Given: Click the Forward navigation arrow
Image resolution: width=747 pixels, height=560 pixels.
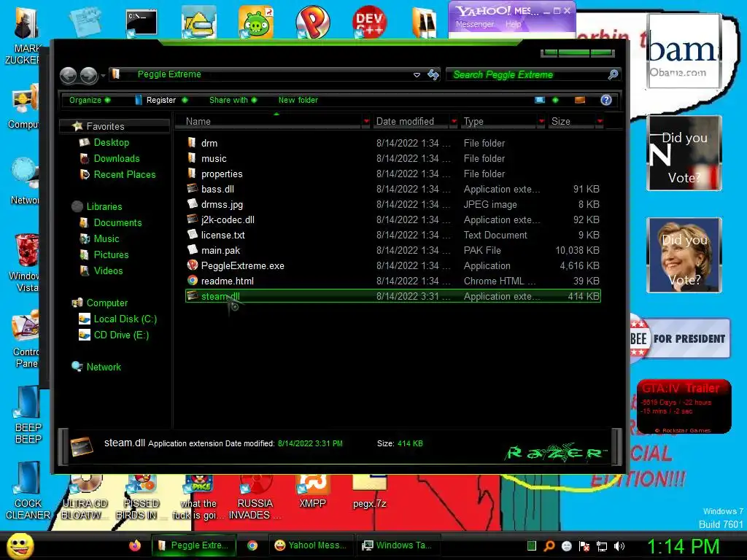Looking at the screenshot, I should point(88,75).
